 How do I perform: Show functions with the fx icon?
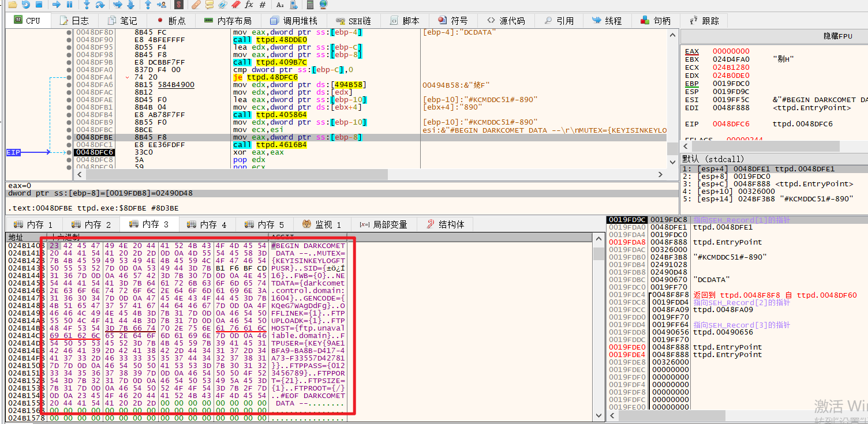coord(249,5)
